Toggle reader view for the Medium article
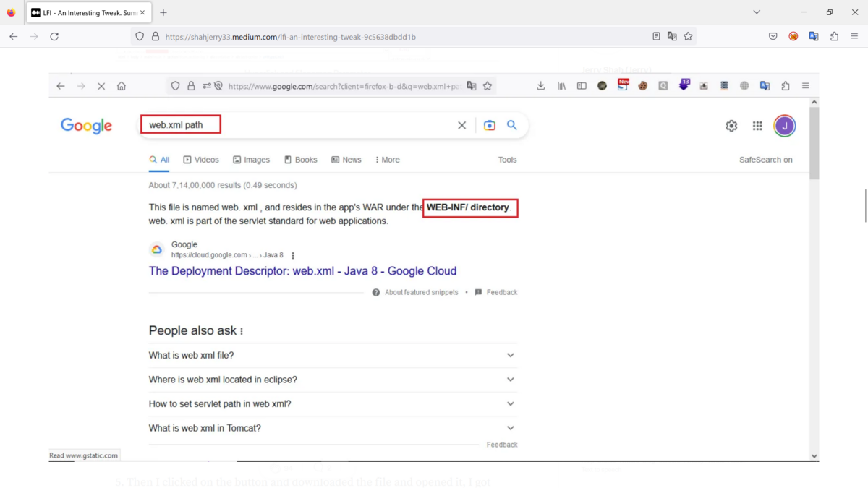868x488 pixels. tap(656, 36)
